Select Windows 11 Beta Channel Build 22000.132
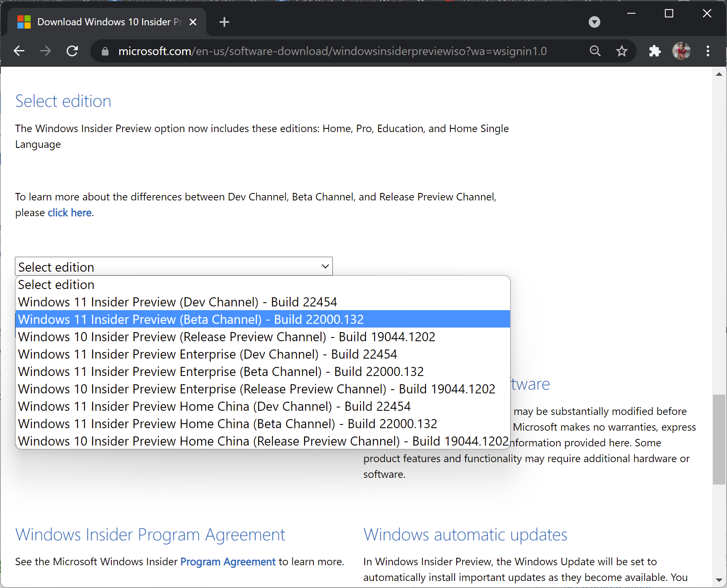Viewport: 727px width, 588px height. click(x=263, y=319)
